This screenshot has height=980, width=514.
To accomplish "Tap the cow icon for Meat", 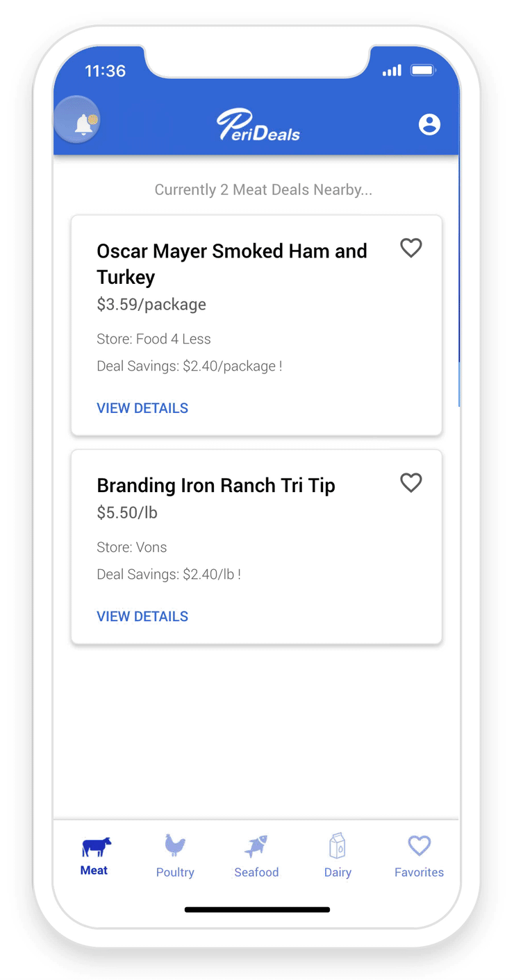I will [x=96, y=847].
